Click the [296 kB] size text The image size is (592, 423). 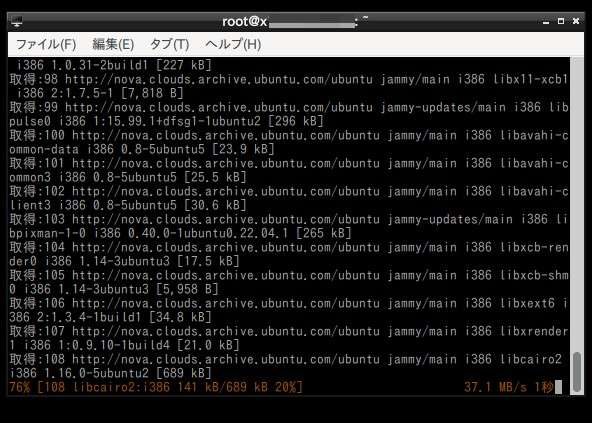[x=296, y=121]
